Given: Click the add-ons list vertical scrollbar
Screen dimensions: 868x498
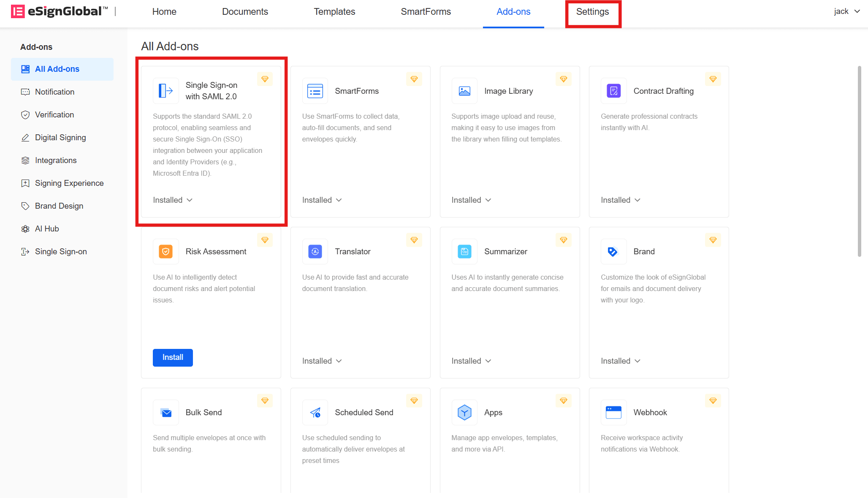Looking at the screenshot, I should click(859, 161).
